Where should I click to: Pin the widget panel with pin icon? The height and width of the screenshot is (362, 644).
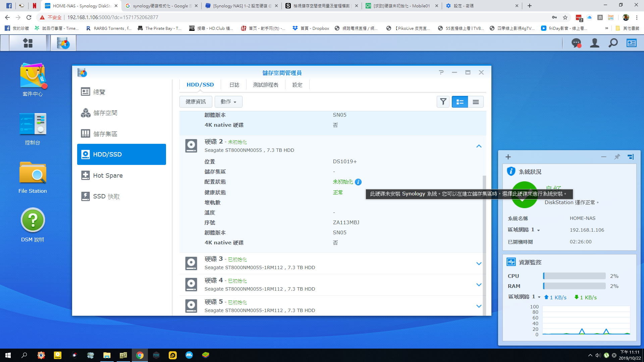(617, 157)
